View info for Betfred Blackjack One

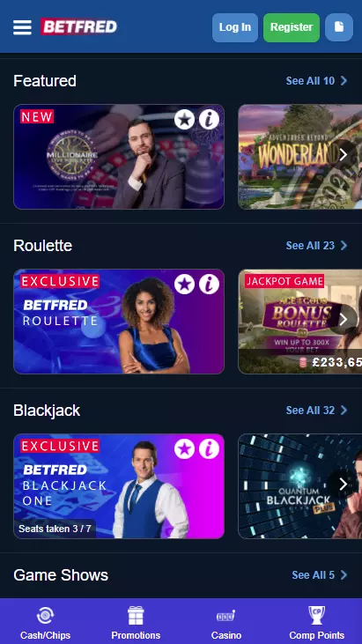point(210,449)
